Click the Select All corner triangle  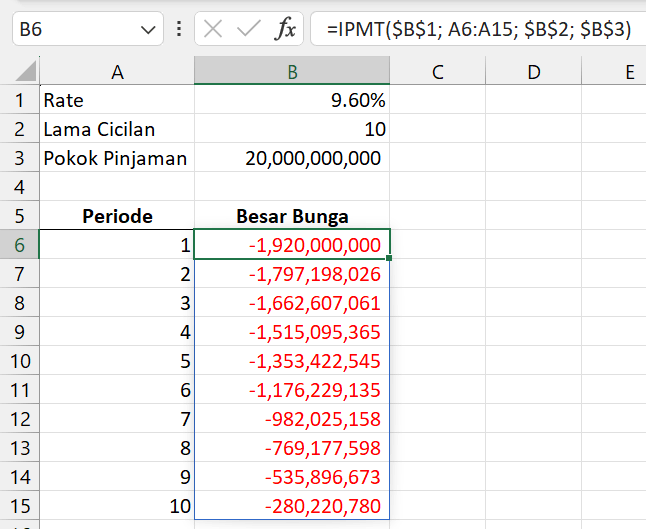tap(26, 71)
